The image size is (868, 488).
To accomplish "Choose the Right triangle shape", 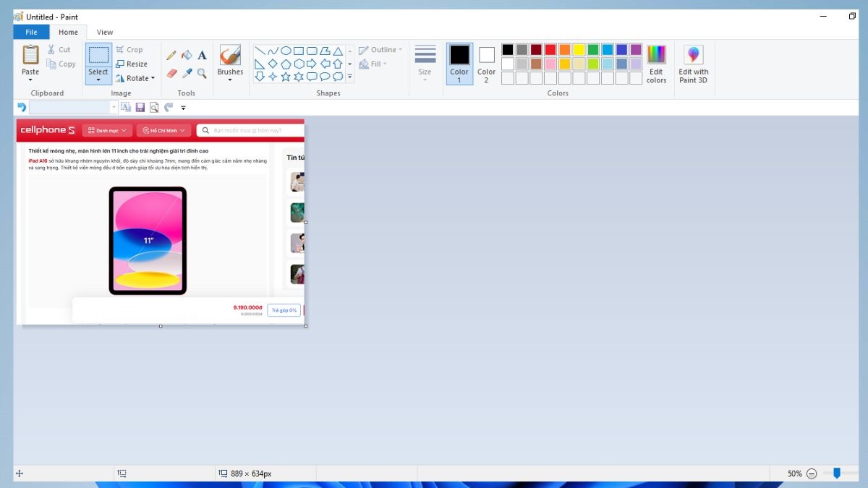I will pyautogui.click(x=260, y=64).
